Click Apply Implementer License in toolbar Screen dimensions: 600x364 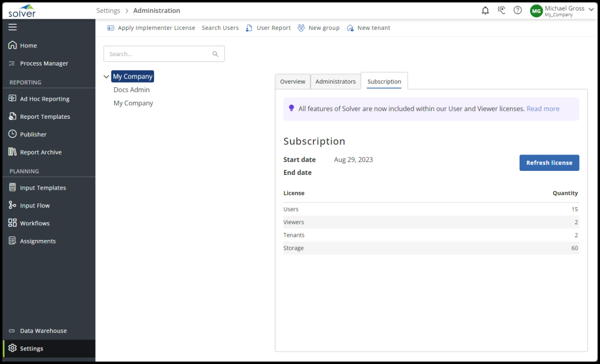pos(151,28)
